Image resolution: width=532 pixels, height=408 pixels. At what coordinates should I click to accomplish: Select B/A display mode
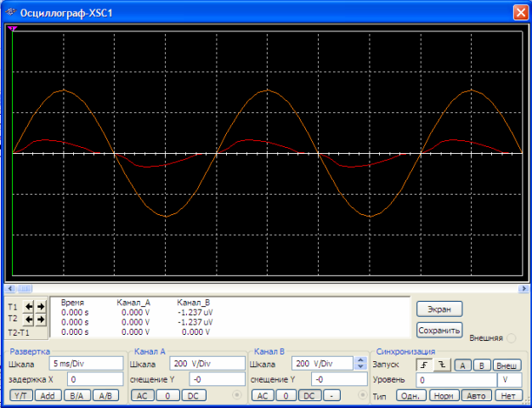(76, 395)
